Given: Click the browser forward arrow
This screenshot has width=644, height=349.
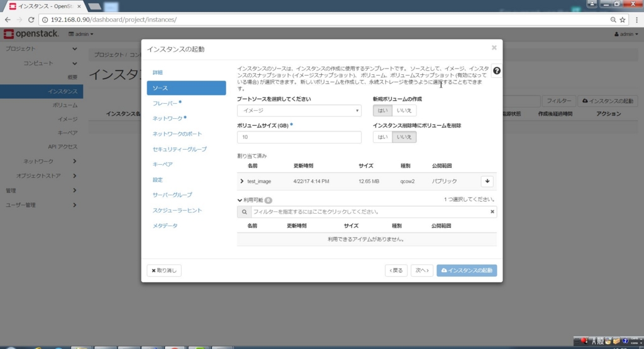Looking at the screenshot, I should point(19,19).
